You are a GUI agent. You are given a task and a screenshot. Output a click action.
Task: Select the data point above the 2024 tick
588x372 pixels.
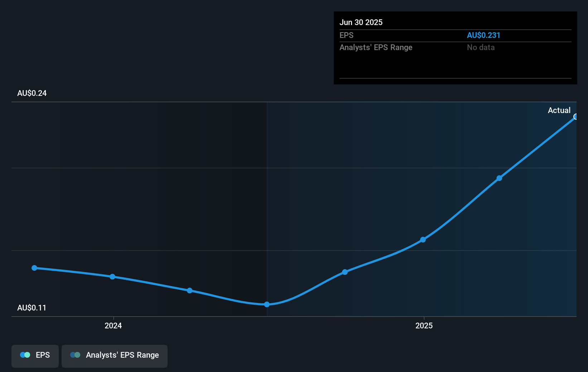point(112,277)
